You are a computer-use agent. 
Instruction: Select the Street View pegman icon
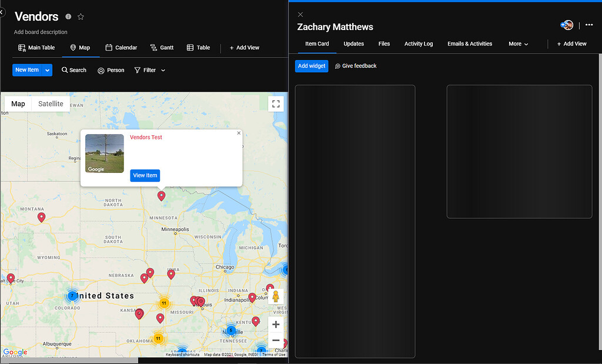click(x=275, y=296)
